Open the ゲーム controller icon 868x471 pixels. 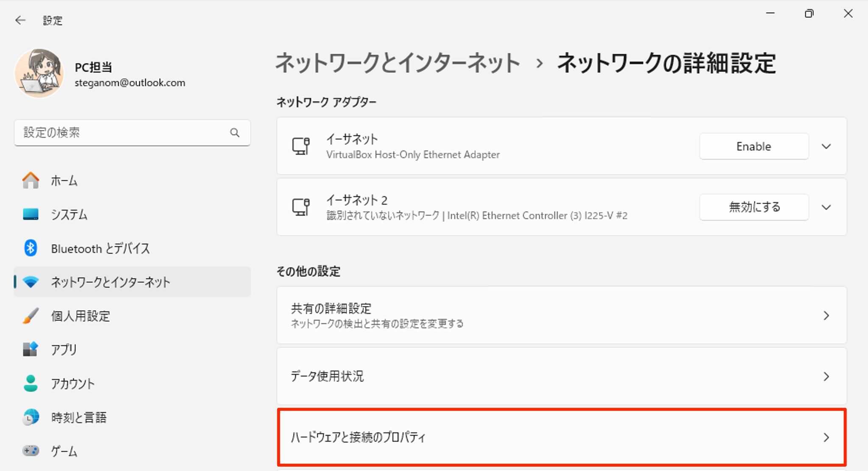click(31, 451)
